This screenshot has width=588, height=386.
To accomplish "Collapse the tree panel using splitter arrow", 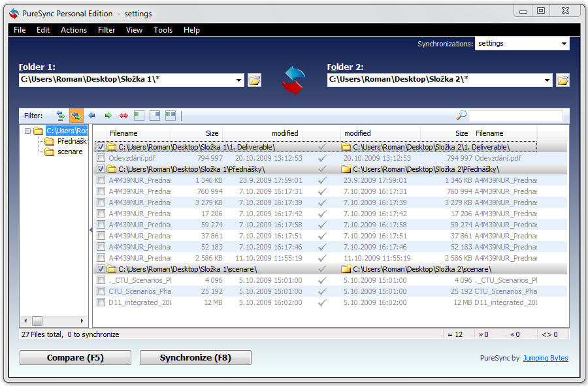I will tap(91, 230).
